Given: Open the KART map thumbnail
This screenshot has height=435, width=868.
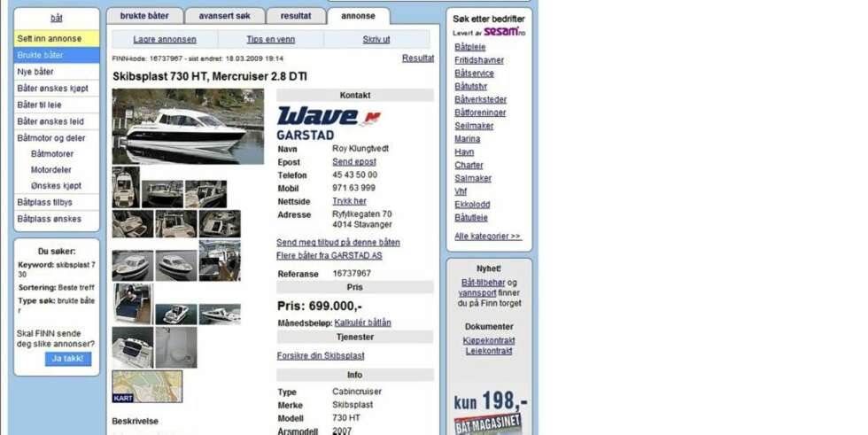Looking at the screenshot, I should (147, 386).
